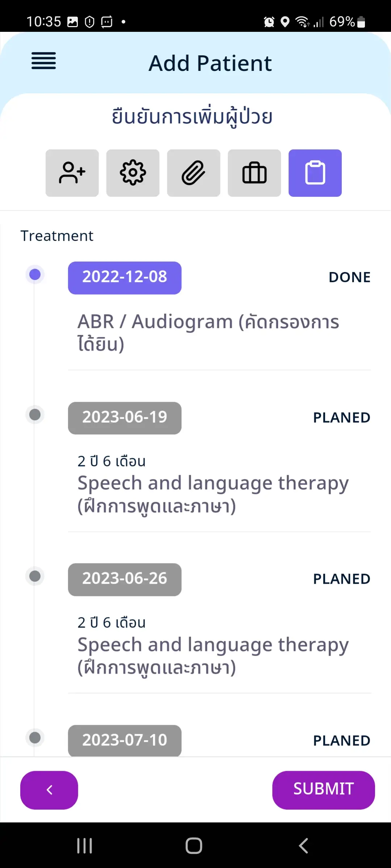Select the ABR / Audiogram treatment entry
This screenshot has width=391, height=868.
(x=208, y=332)
